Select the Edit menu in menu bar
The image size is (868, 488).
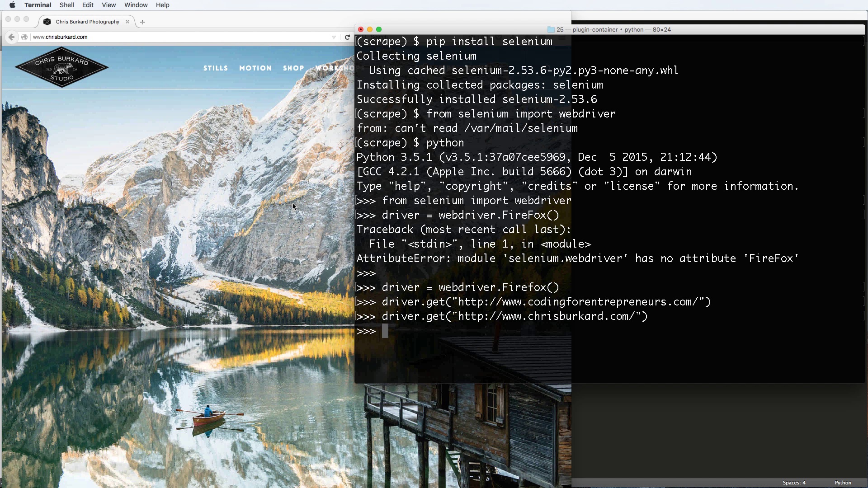click(88, 5)
